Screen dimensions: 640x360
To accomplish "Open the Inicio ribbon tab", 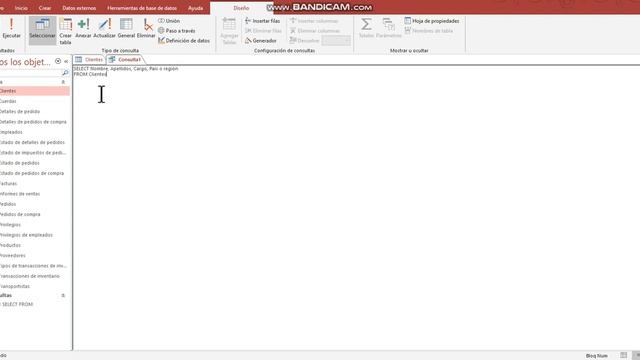I will coord(21,8).
